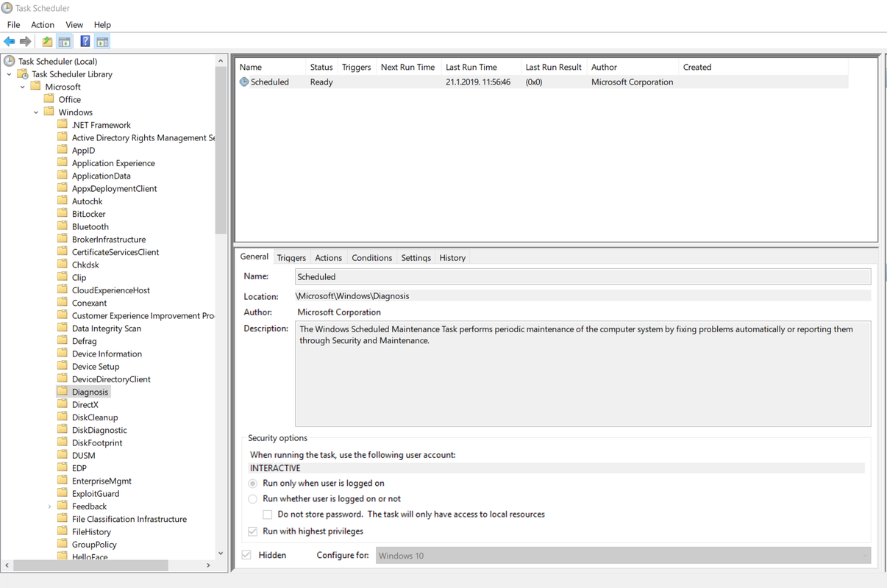887x588 pixels.
Task: Click the Task Scheduler Library icon
Action: pyautogui.click(x=23, y=74)
